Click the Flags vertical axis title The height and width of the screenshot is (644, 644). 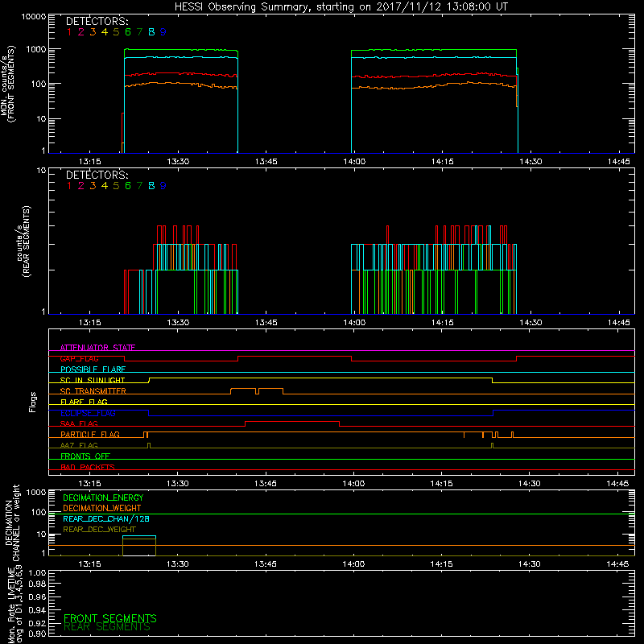[33, 402]
